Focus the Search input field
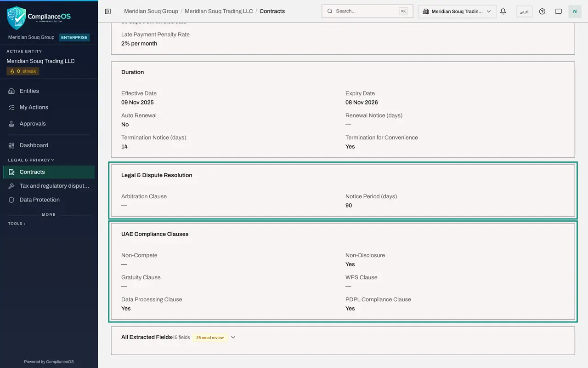The width and height of the screenshot is (588, 368). click(367, 11)
